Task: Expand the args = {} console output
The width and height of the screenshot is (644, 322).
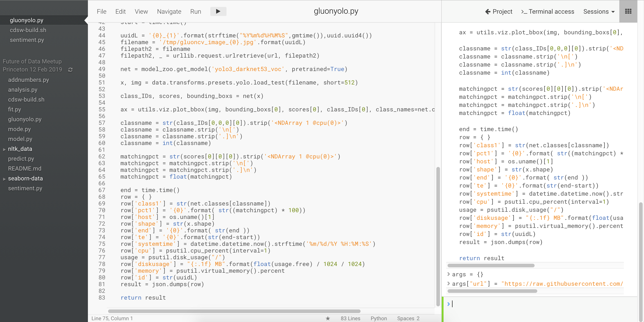Action: click(448, 274)
